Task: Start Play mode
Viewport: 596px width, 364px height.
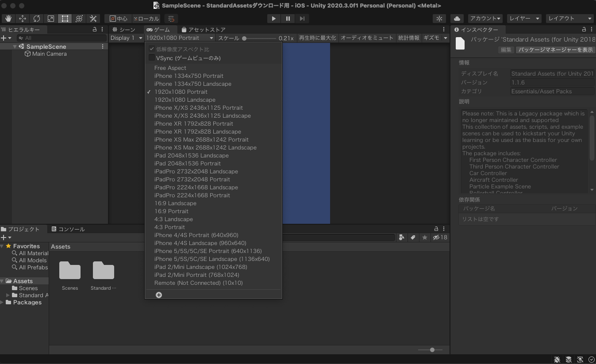Action: pos(274,19)
